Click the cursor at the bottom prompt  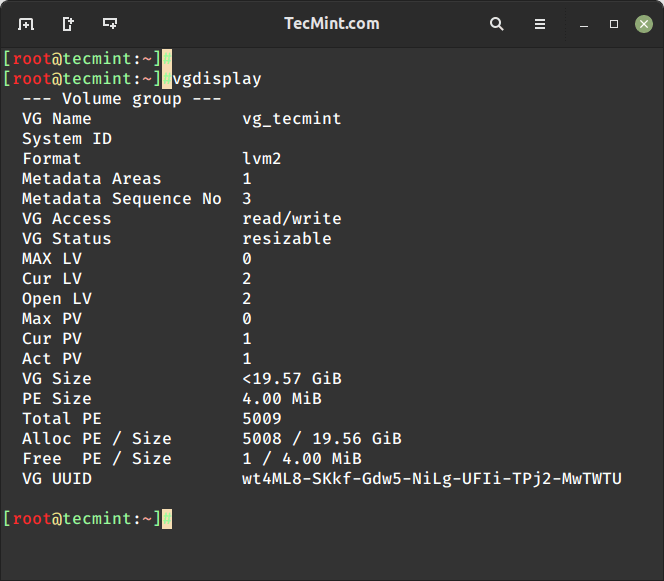tap(167, 518)
